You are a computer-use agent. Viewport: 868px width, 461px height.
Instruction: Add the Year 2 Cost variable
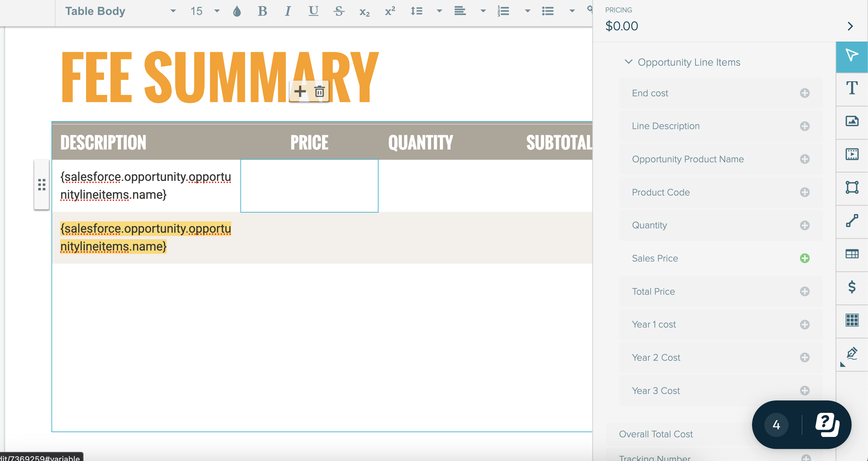pyautogui.click(x=805, y=357)
